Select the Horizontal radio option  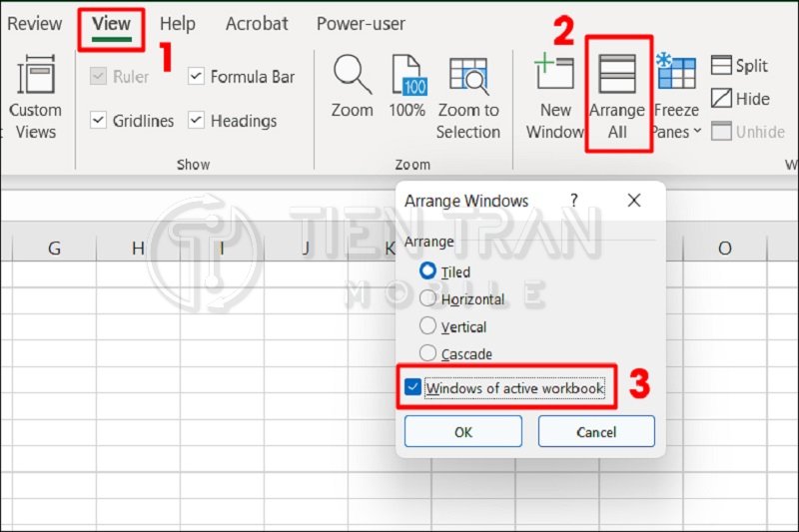click(x=427, y=298)
